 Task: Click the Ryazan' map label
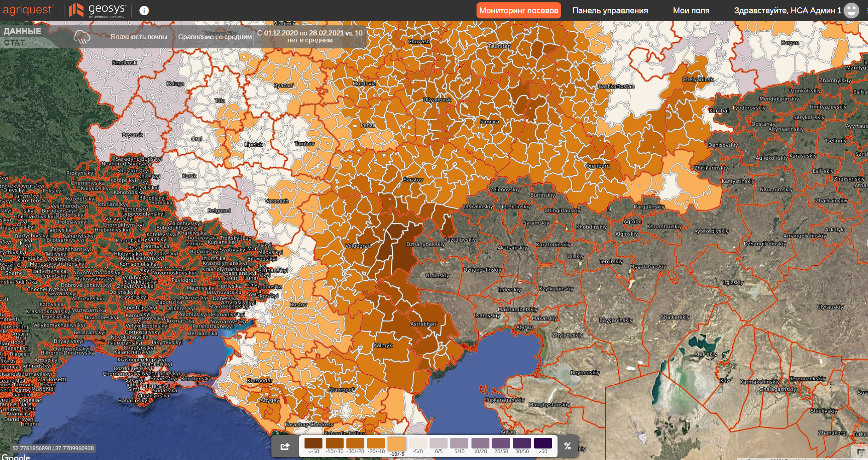click(x=283, y=86)
